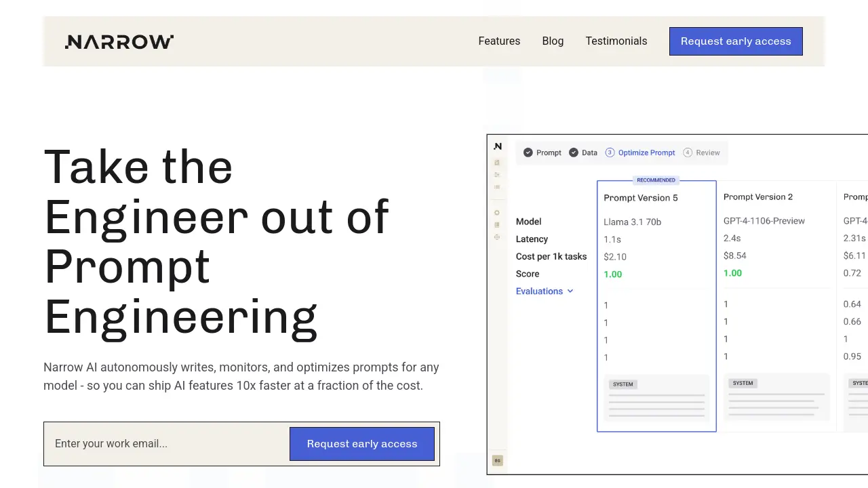Click the Narrow logo in the header

click(x=119, y=42)
